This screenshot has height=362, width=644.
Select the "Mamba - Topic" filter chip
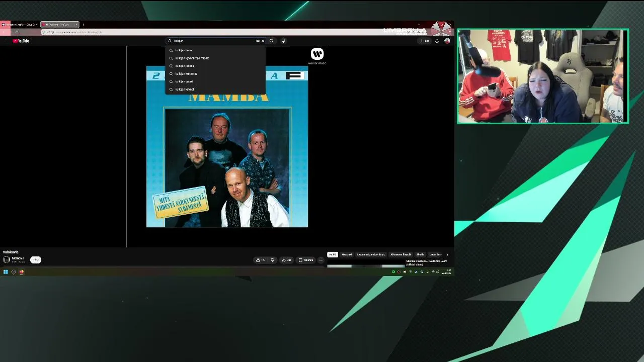(371, 254)
